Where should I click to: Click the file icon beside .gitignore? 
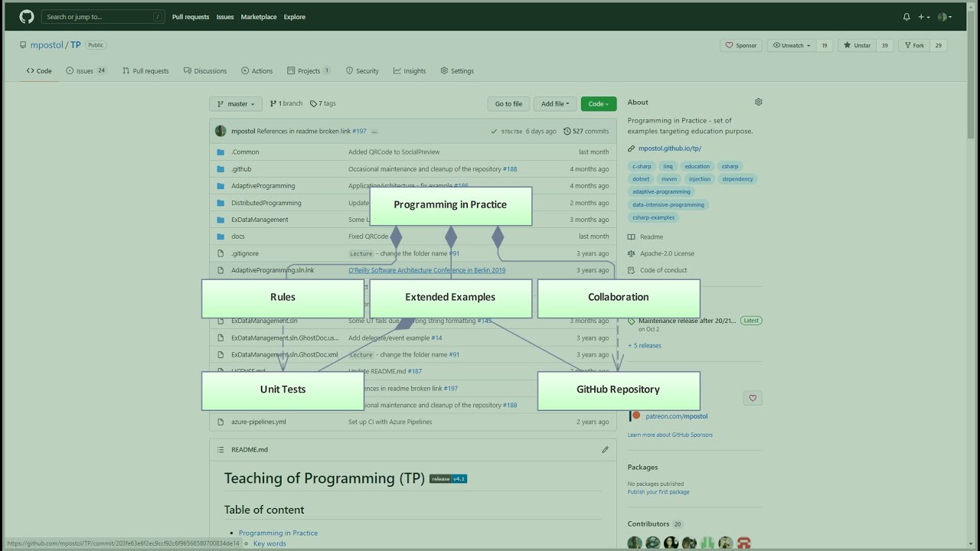(220, 253)
